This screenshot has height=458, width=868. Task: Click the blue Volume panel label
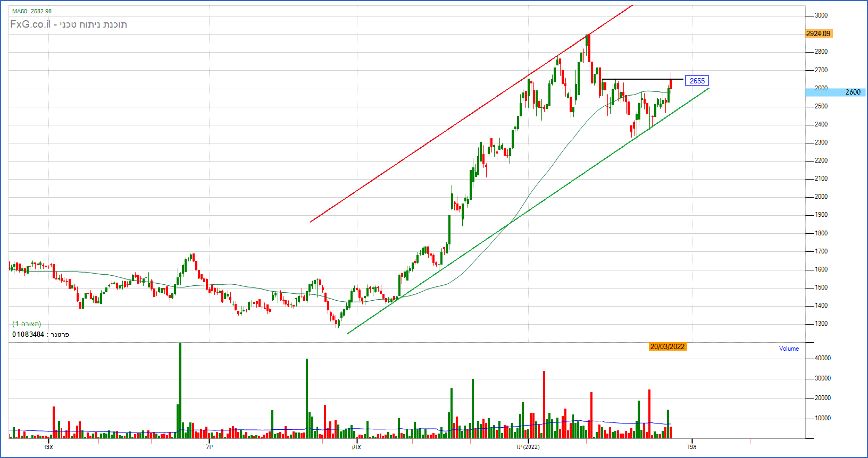click(x=789, y=349)
